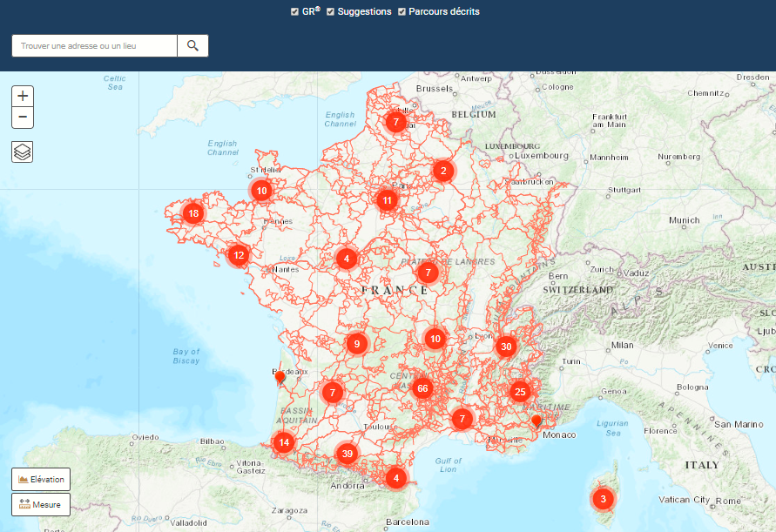Screen dimensions: 776x532
Task: Click the magnifying glass search icon
Action: (x=192, y=45)
